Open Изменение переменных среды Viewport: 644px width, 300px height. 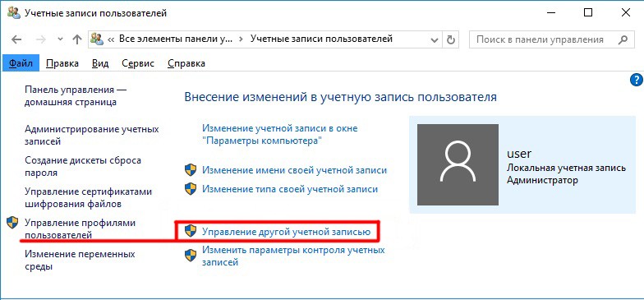(x=80, y=260)
